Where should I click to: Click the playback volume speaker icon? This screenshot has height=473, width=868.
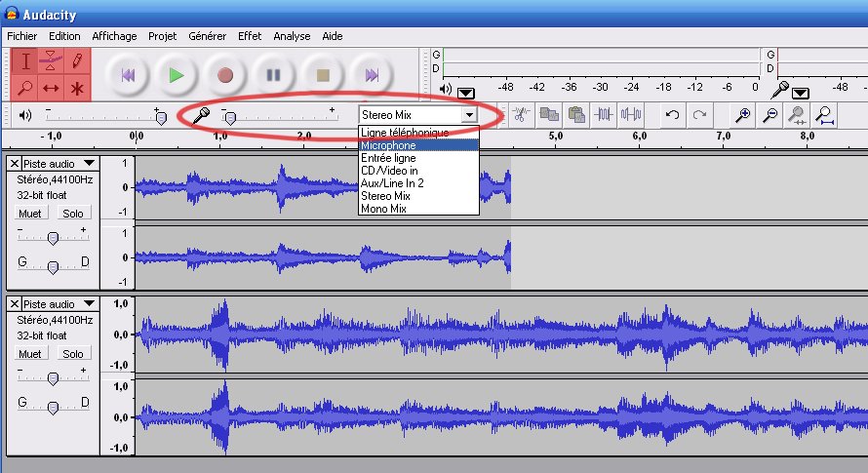[25, 115]
